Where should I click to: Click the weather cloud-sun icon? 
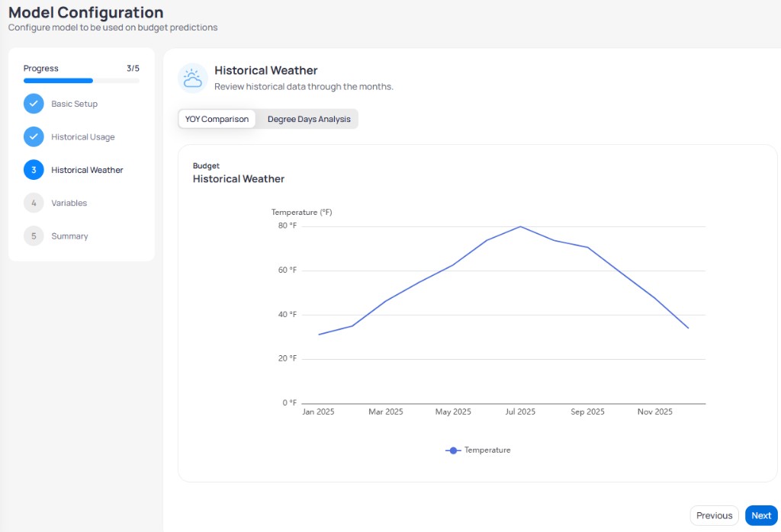[x=193, y=79]
